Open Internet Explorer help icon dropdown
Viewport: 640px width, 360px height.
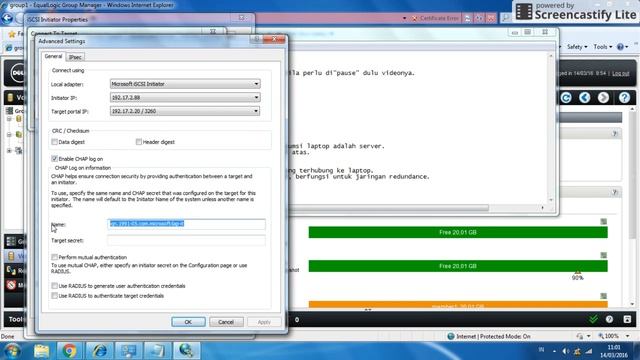point(622,47)
